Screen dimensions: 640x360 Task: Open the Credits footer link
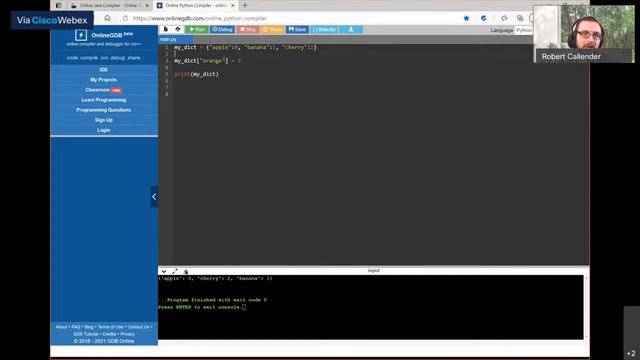point(109,334)
